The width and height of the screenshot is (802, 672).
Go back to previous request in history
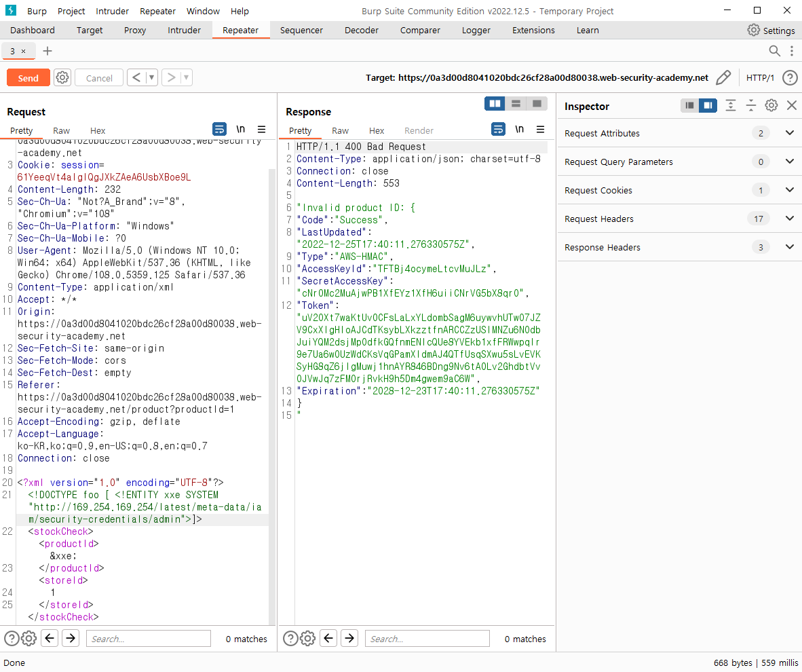pyautogui.click(x=136, y=78)
